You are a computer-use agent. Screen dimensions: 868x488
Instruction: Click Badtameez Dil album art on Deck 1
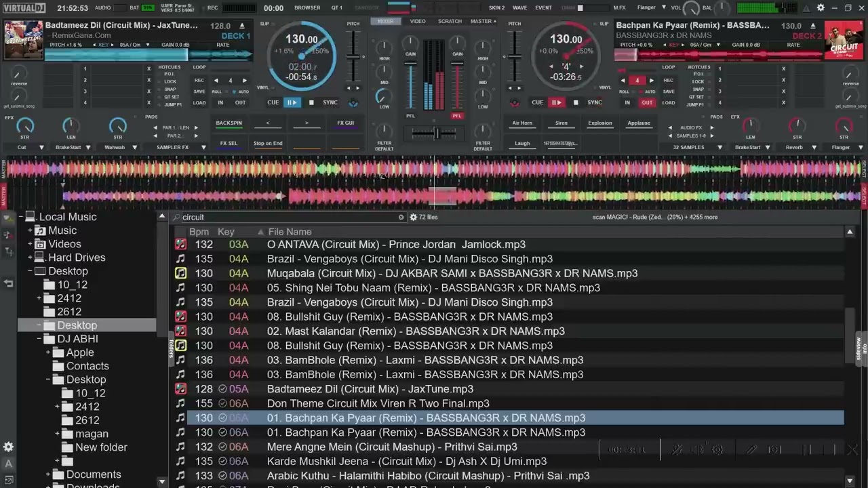tap(24, 40)
